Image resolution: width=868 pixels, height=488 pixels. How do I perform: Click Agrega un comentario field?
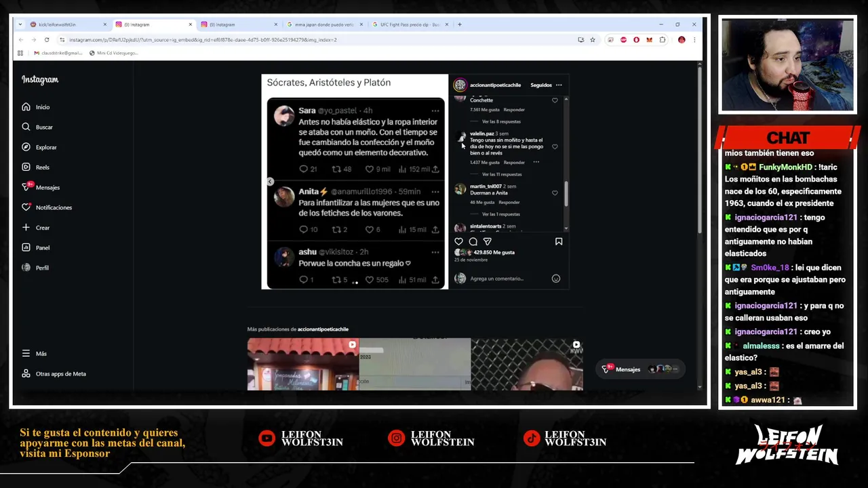point(496,279)
